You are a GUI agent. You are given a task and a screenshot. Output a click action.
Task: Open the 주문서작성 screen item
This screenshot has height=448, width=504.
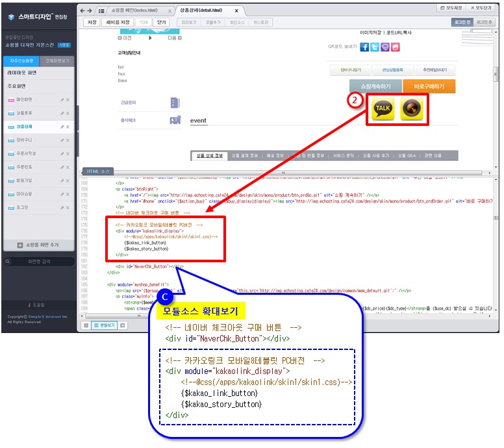coord(26,154)
